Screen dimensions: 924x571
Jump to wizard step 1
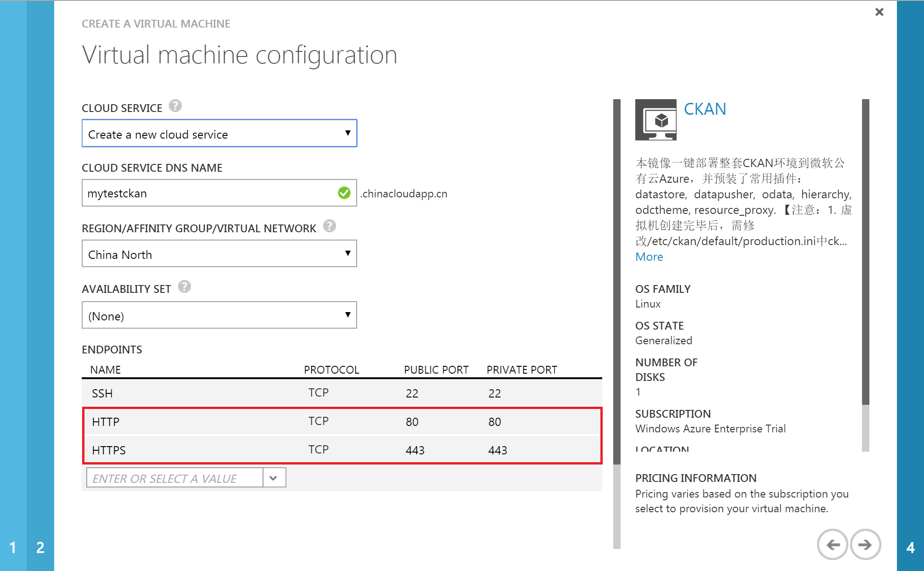pyautogui.click(x=13, y=547)
